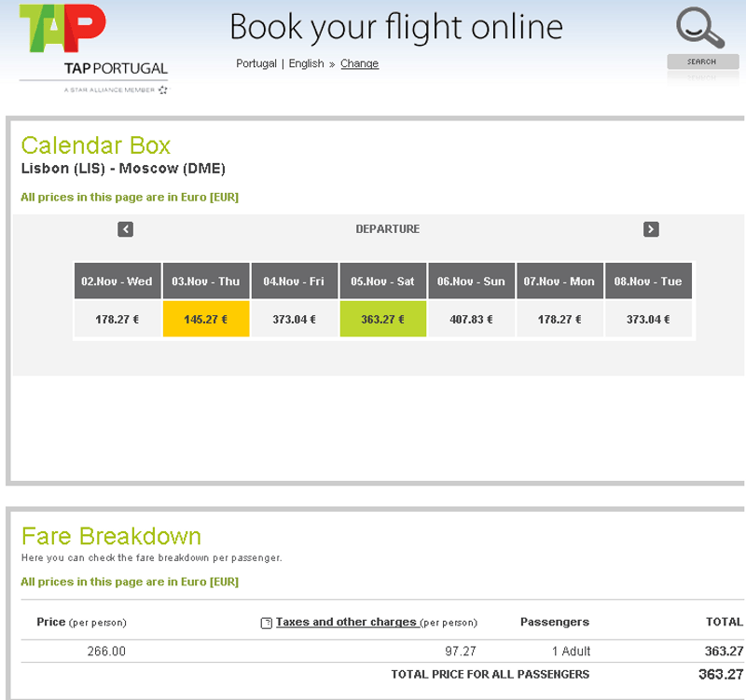
Task: Click the magnifying glass search icon
Action: (x=700, y=29)
